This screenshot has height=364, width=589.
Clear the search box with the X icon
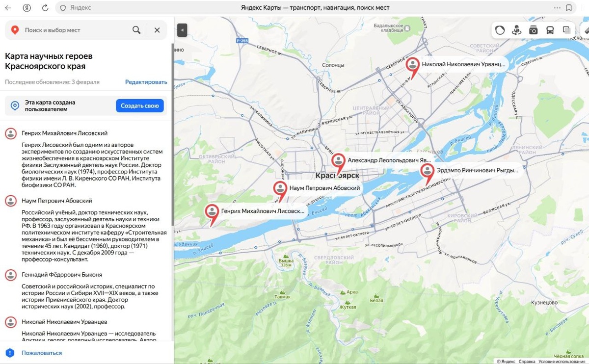[157, 30]
